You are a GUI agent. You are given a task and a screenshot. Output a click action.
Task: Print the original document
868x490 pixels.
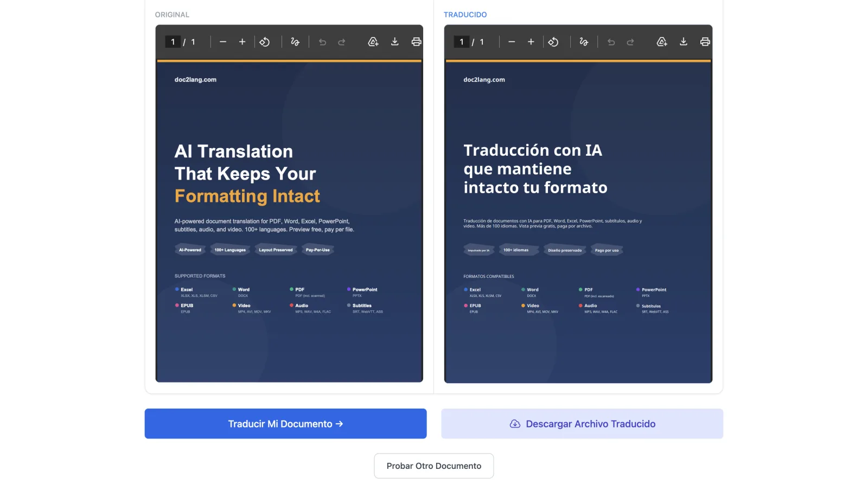(416, 42)
